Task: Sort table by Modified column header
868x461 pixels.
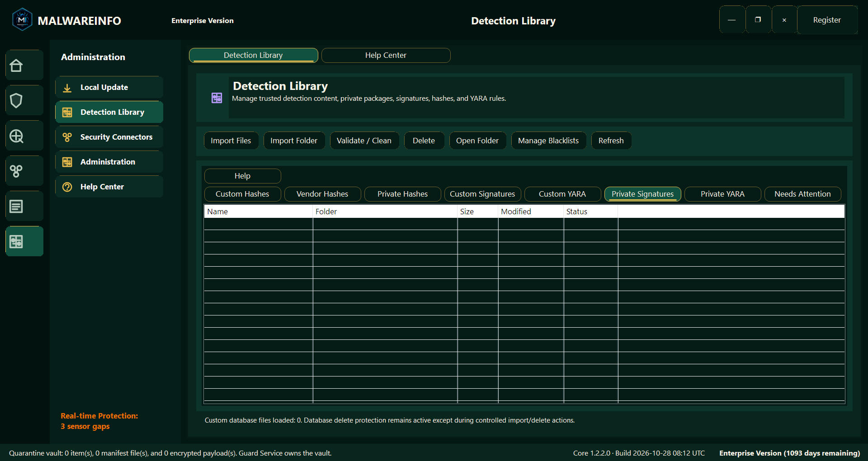Action: click(531, 212)
